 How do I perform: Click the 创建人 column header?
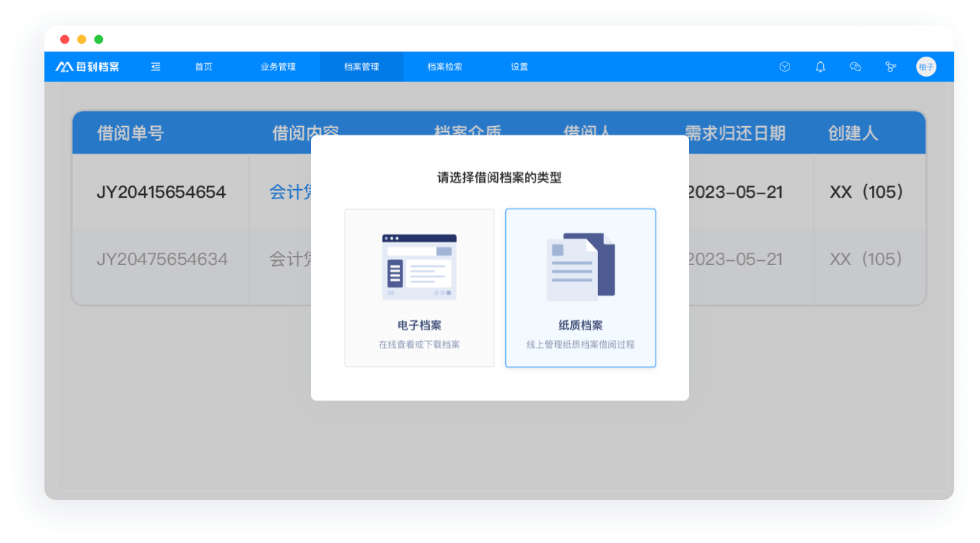[x=852, y=133]
